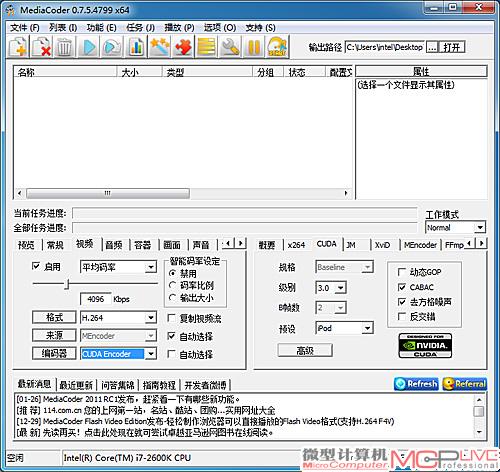Click the ... browse output path button
This screenshot has width=500, height=472.
click(432, 47)
